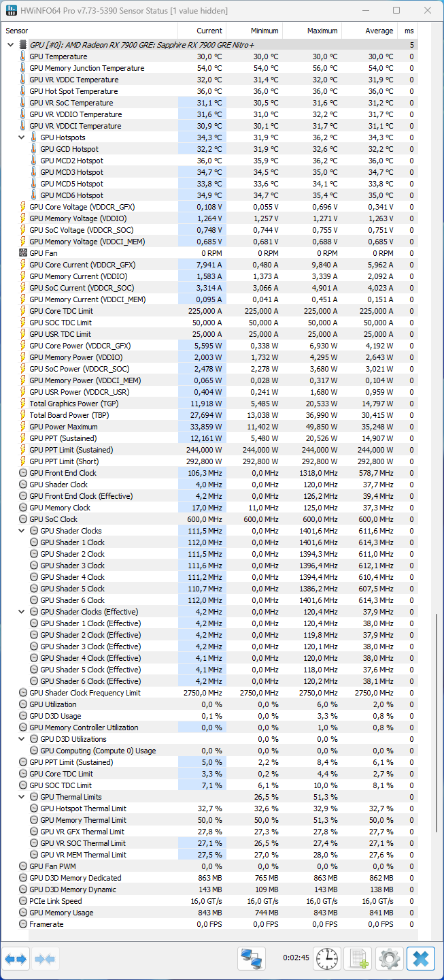Collapse GPU Shader Clocks (Effective) subtree

(22, 612)
